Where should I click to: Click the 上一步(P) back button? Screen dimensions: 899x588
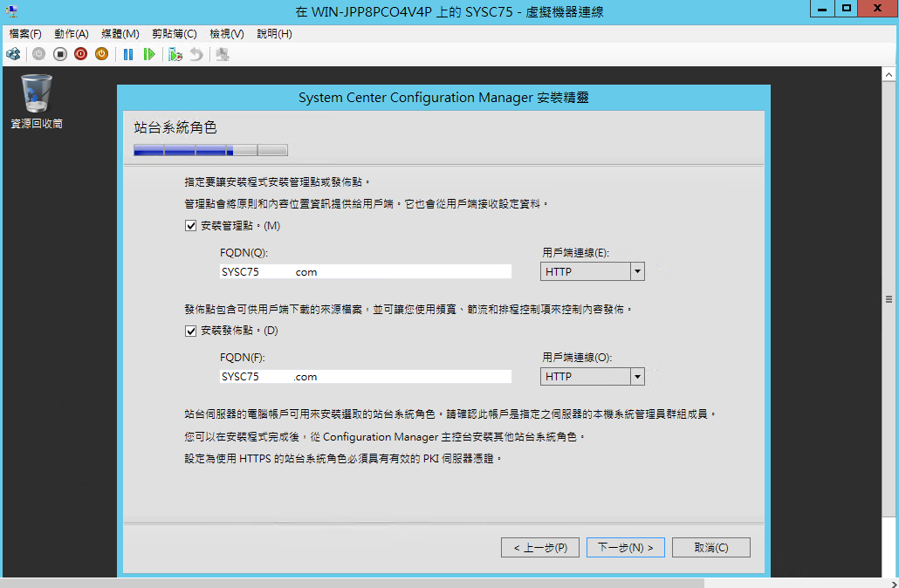tap(540, 547)
